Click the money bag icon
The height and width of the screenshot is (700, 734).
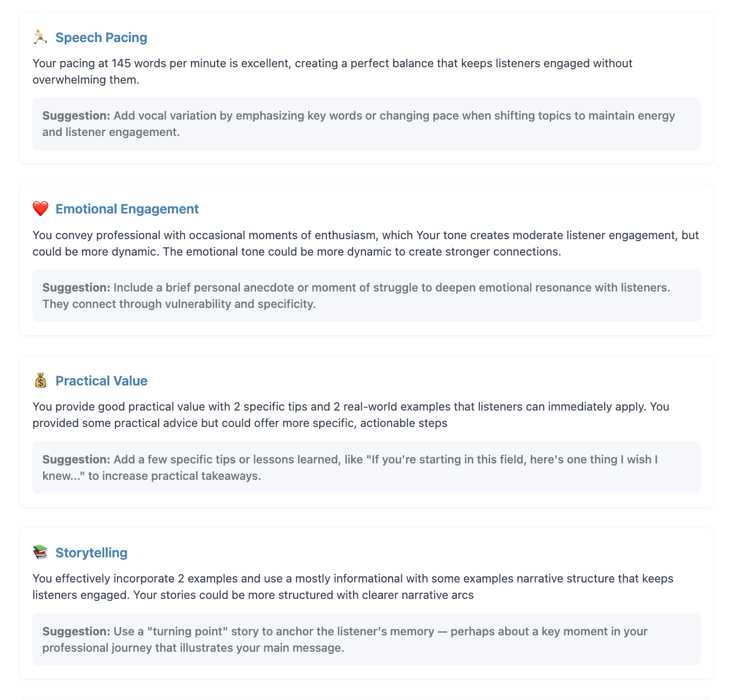point(40,381)
